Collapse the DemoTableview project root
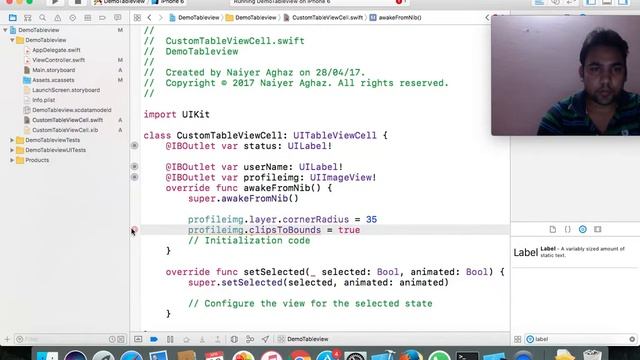This screenshot has height=360, width=640. (x=5, y=30)
